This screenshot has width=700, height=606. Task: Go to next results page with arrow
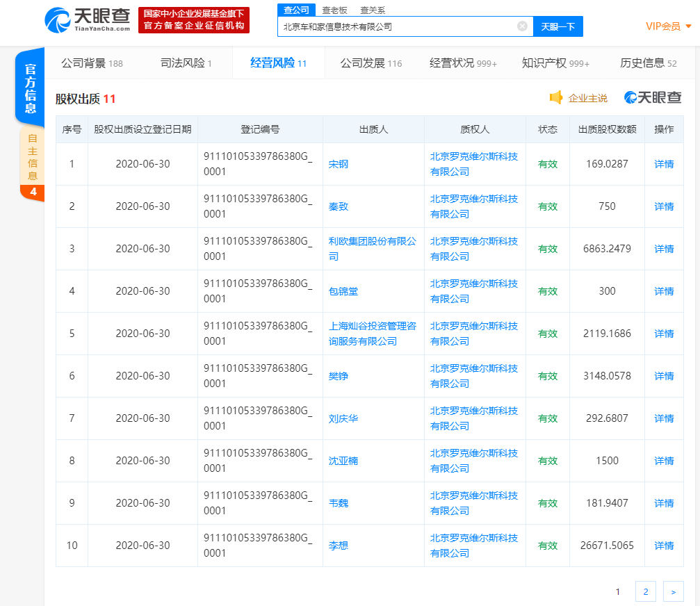(x=672, y=591)
